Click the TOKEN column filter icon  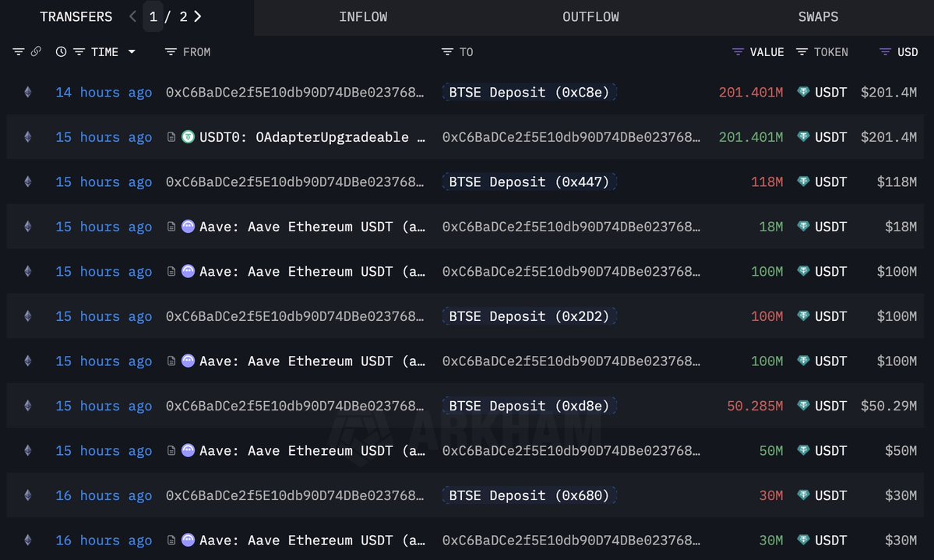(802, 52)
